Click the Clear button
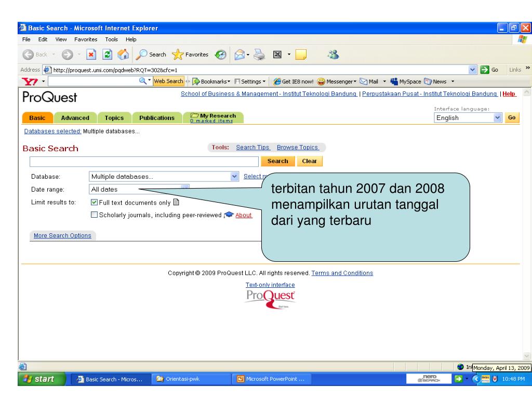Viewport: 532px width, 399px height. pyautogui.click(x=310, y=161)
